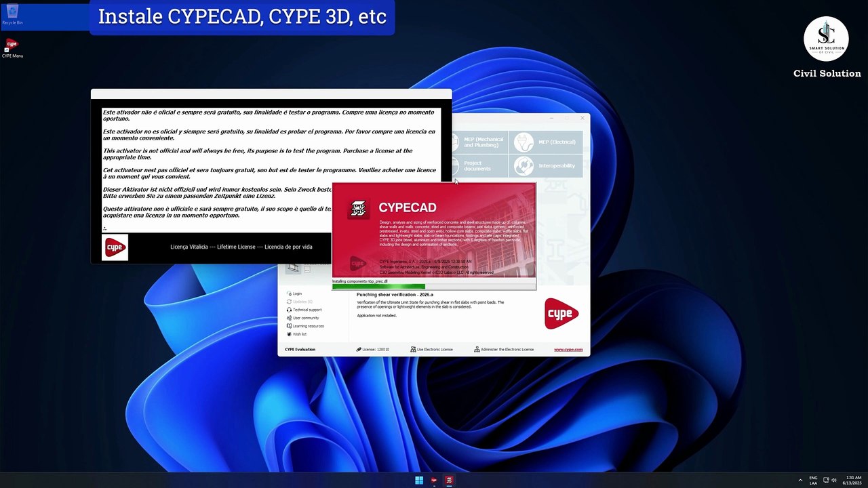The image size is (868, 488).
Task: Open User community link
Action: pos(306,318)
